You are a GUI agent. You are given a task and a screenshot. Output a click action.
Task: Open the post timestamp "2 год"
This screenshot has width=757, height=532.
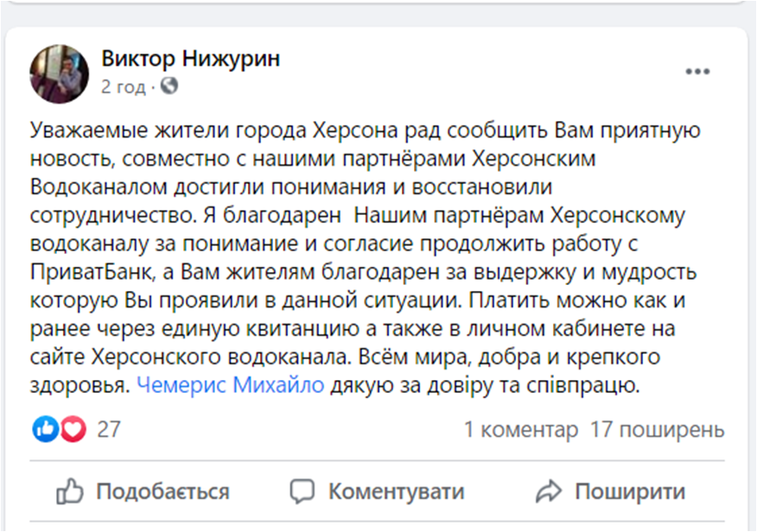124,86
